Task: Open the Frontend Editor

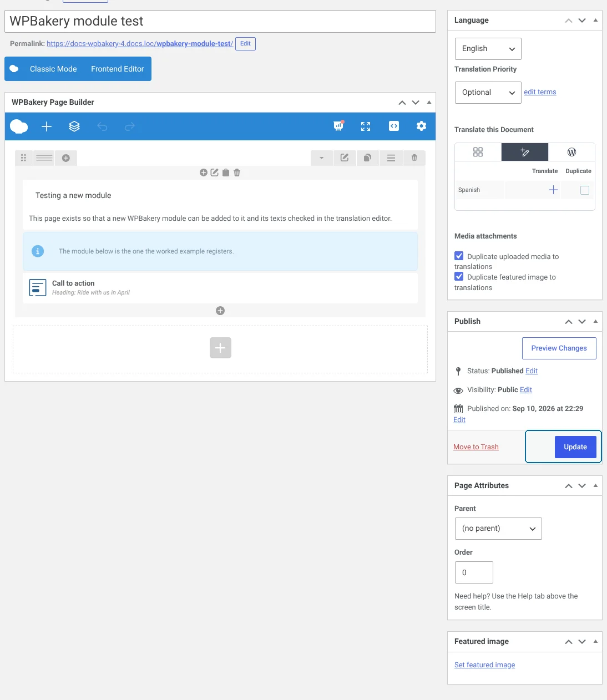Action: point(118,69)
